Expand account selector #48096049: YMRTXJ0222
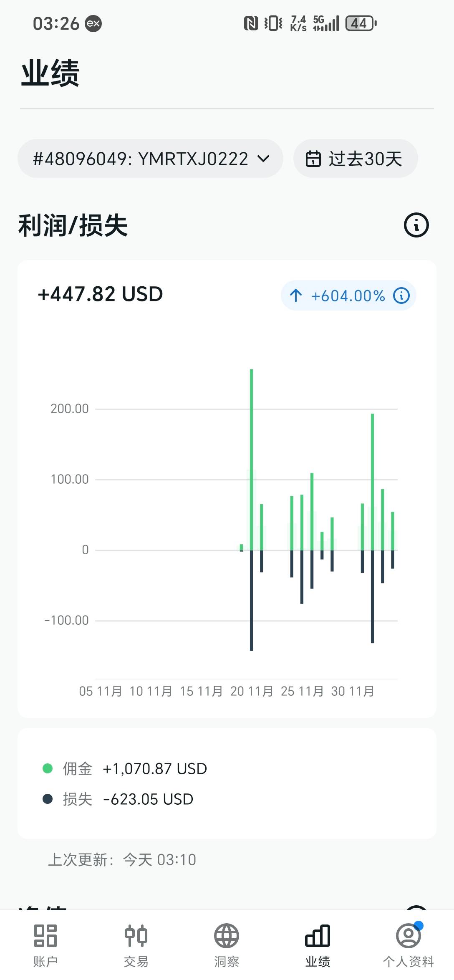Viewport: 454px width, 980px height. tap(141, 159)
